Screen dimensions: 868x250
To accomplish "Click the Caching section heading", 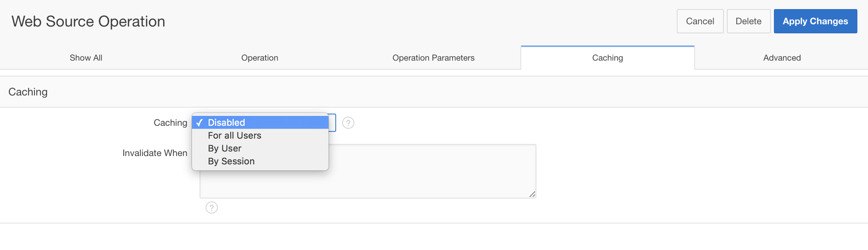I will click(28, 92).
